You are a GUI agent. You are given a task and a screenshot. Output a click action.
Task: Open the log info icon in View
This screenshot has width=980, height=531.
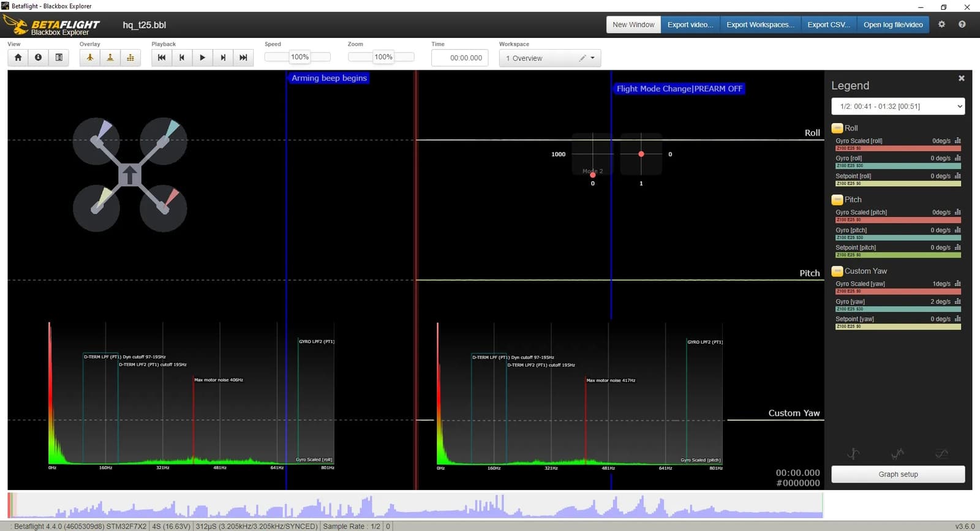coord(39,58)
